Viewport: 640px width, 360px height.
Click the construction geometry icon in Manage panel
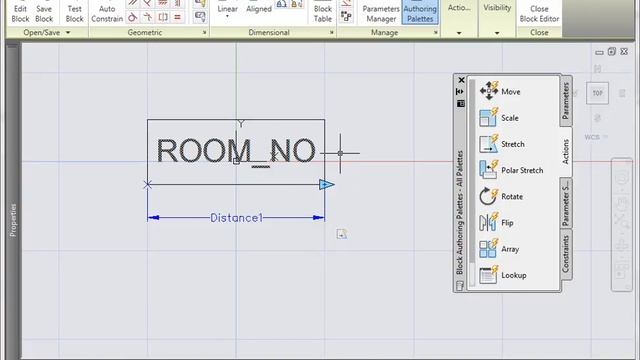(x=346, y=16)
